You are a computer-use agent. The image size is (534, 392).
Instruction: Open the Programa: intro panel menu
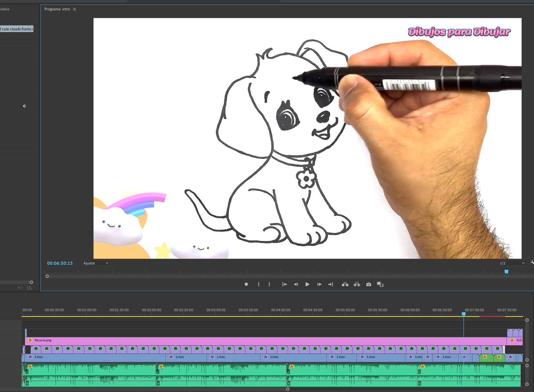coord(74,9)
